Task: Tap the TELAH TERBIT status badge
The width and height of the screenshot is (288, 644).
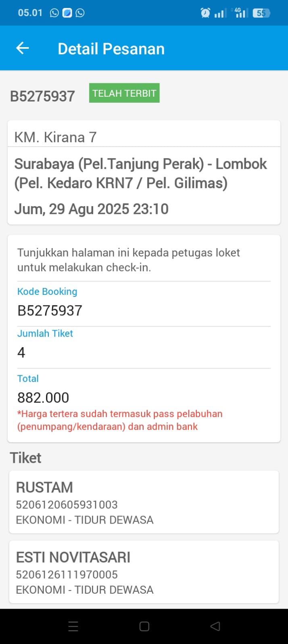Action: [x=124, y=93]
